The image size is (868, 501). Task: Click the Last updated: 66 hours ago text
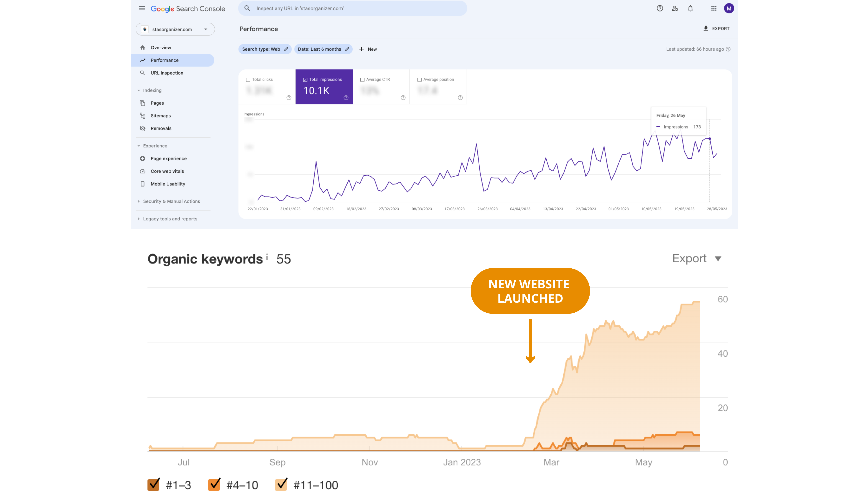pos(695,49)
